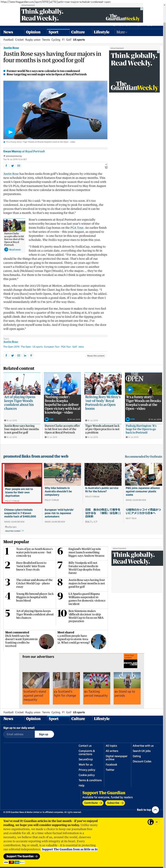This screenshot has height=868, width=166.
Task: Open the European Tour topic tag
Action: pos(52,347)
